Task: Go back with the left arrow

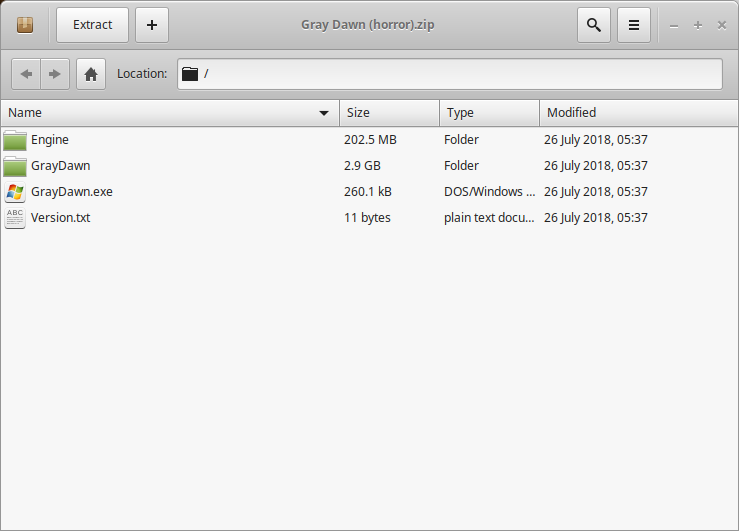Action: (x=26, y=74)
